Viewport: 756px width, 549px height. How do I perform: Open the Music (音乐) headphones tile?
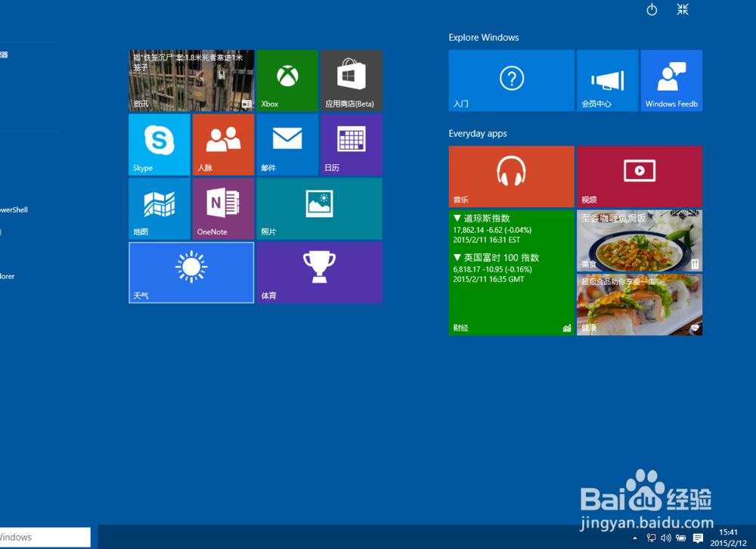(512, 176)
